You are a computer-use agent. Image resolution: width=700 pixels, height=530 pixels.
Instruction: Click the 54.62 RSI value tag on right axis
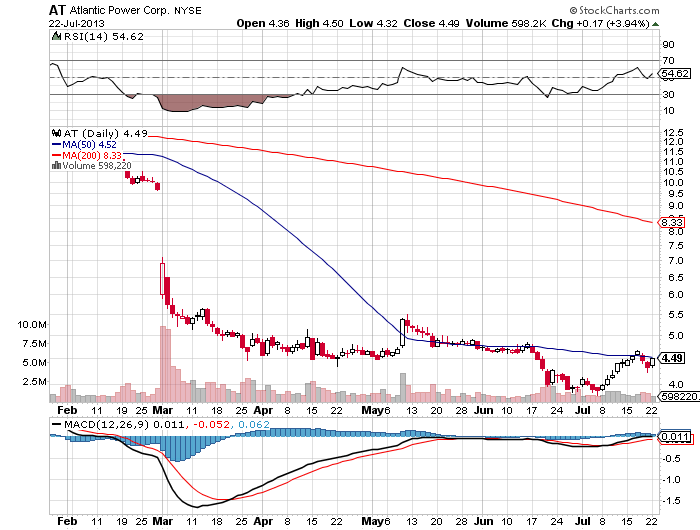[x=675, y=74]
